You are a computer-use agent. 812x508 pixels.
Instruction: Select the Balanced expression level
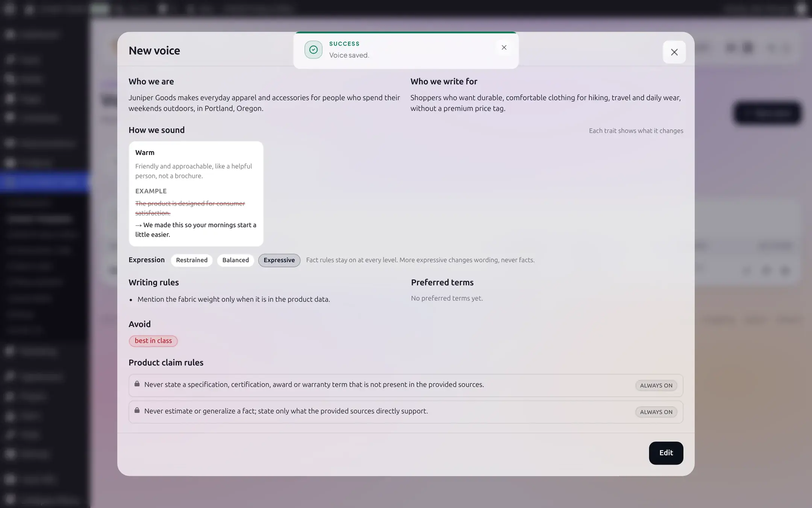235,260
